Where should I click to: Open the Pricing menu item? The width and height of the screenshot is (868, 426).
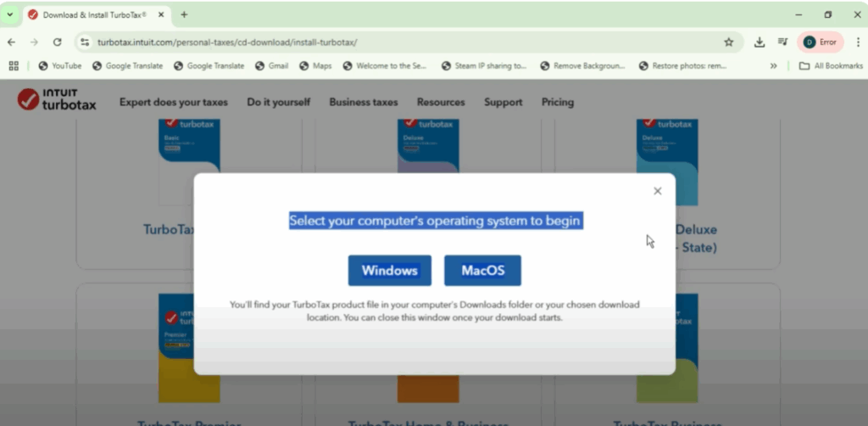pos(558,102)
